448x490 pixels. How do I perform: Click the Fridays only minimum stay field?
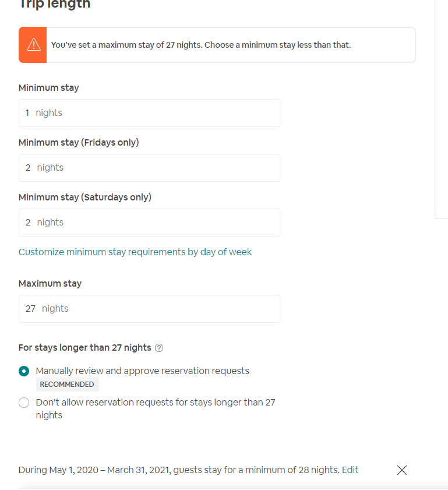149,168
